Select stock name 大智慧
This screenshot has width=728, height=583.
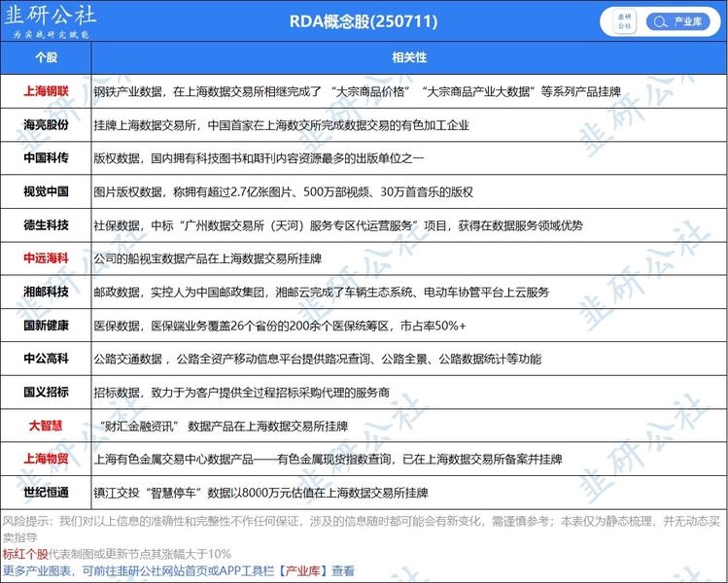click(46, 426)
